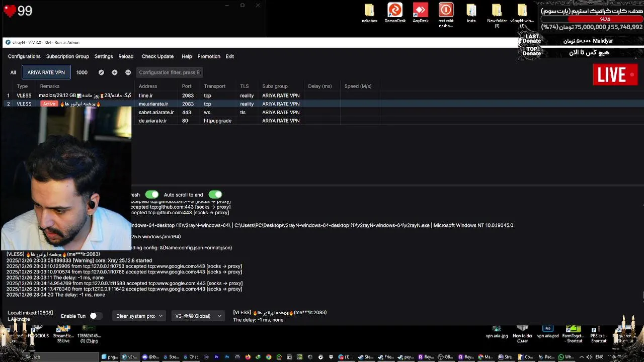The width and height of the screenshot is (644, 362).
Task: Toggle the auto refresh switch
Action: (151, 195)
